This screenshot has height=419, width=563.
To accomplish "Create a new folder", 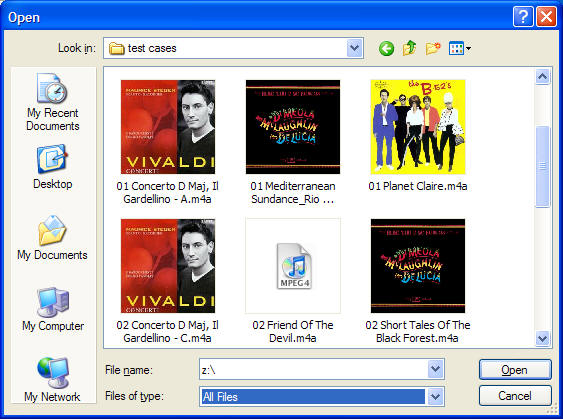I will tap(433, 48).
